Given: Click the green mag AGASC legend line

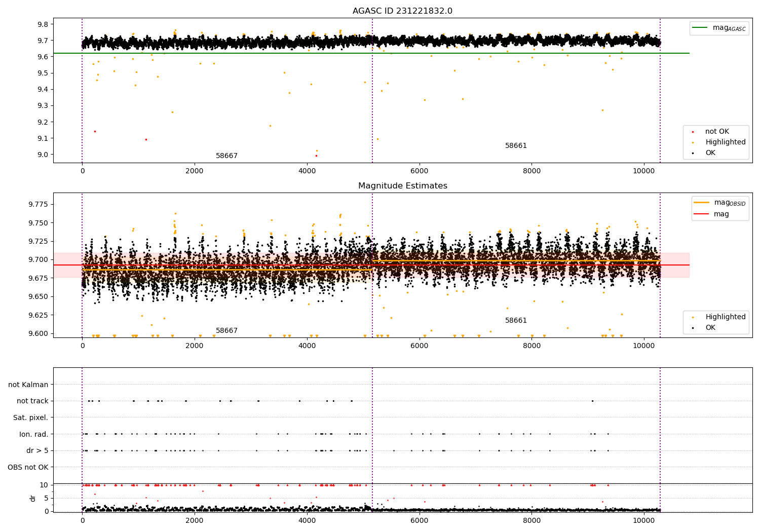Looking at the screenshot, I should 700,28.
